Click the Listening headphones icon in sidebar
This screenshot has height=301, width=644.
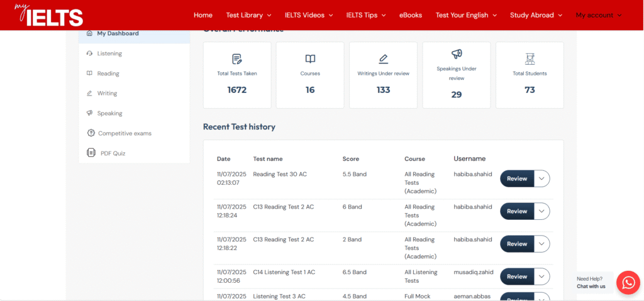click(x=89, y=53)
